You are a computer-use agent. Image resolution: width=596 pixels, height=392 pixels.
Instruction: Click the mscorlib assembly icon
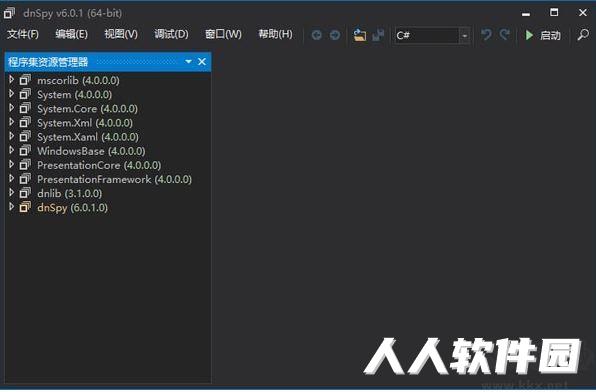point(25,80)
